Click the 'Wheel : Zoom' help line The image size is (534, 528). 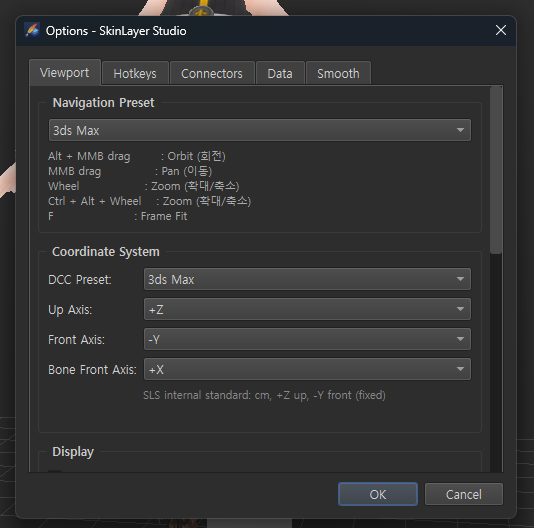click(x=144, y=186)
